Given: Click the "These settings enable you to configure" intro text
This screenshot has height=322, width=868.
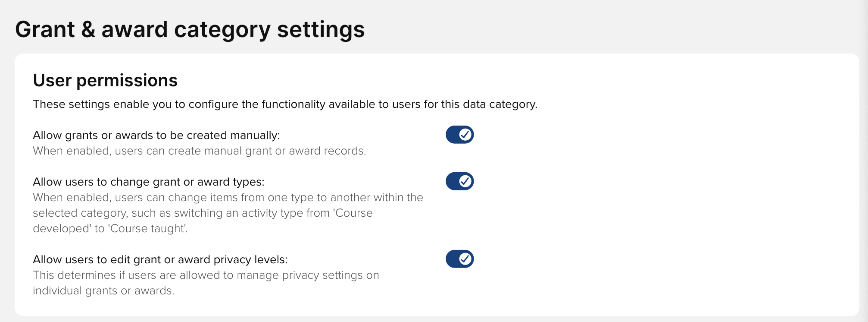Looking at the screenshot, I should [x=285, y=104].
